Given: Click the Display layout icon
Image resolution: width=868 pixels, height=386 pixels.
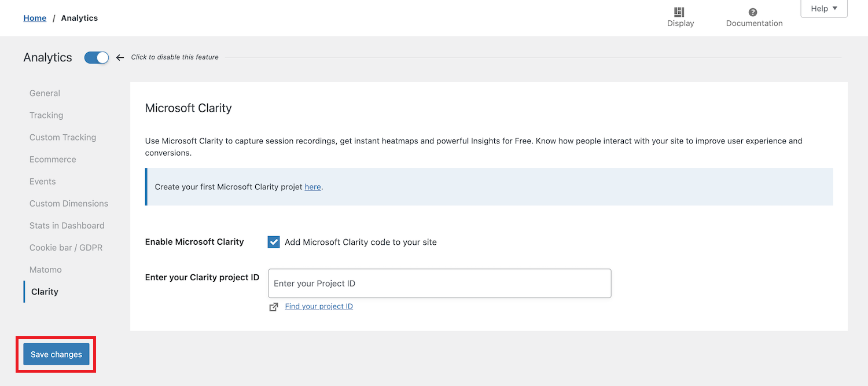Looking at the screenshot, I should (x=679, y=12).
